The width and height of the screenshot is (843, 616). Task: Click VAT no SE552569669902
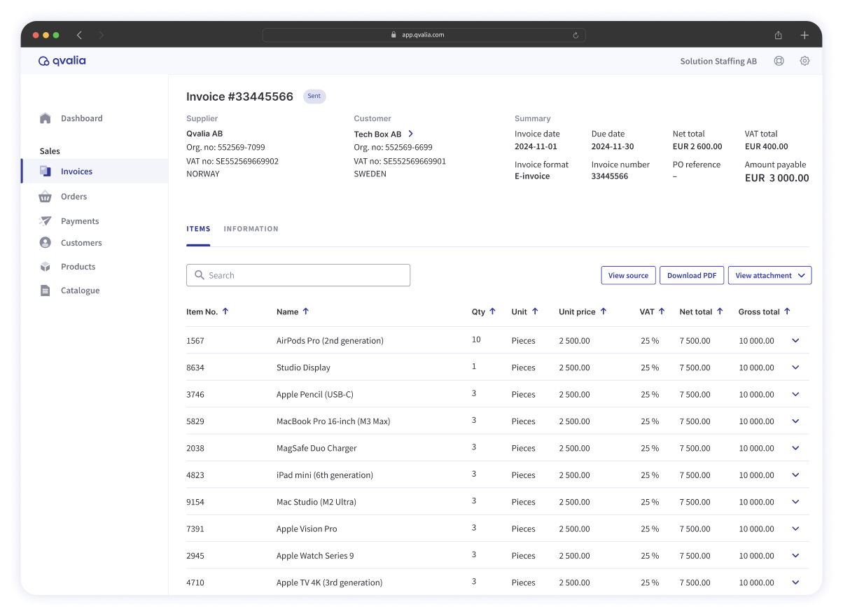232,161
